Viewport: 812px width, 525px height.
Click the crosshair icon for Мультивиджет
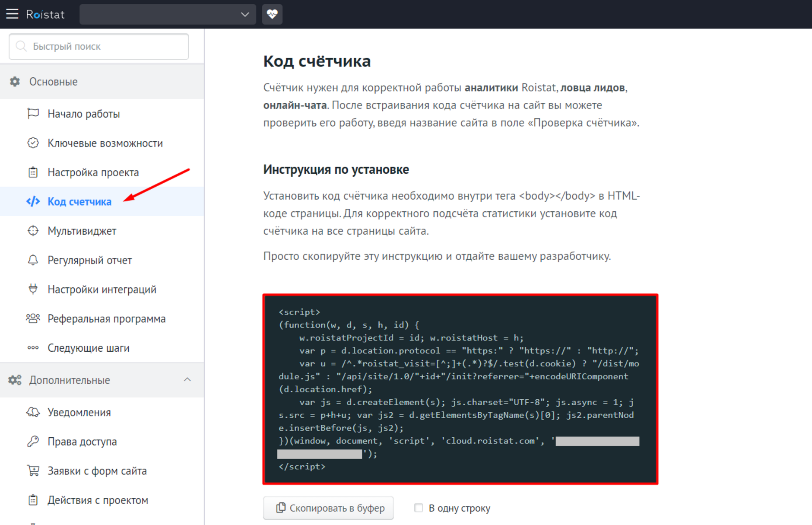point(33,231)
